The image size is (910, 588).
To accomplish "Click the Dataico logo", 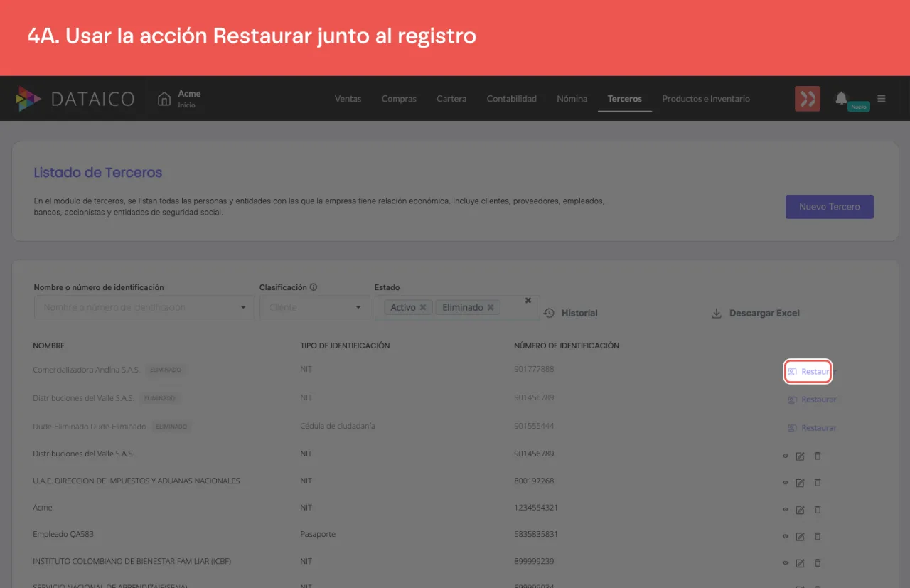I will [x=75, y=99].
